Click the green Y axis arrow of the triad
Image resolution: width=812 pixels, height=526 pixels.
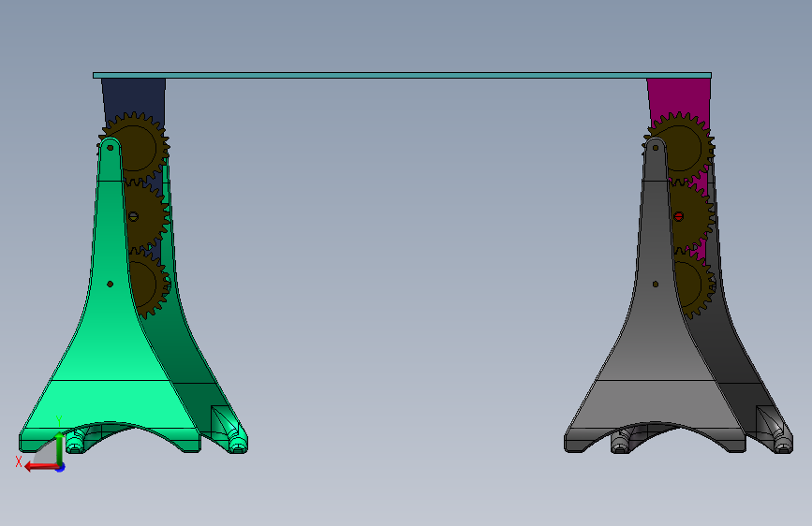point(60,447)
